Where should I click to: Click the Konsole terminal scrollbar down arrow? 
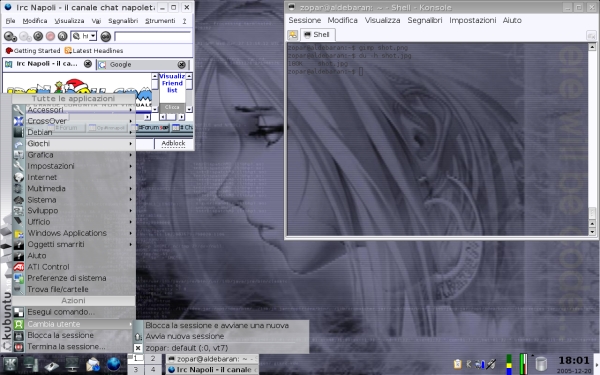[x=592, y=232]
